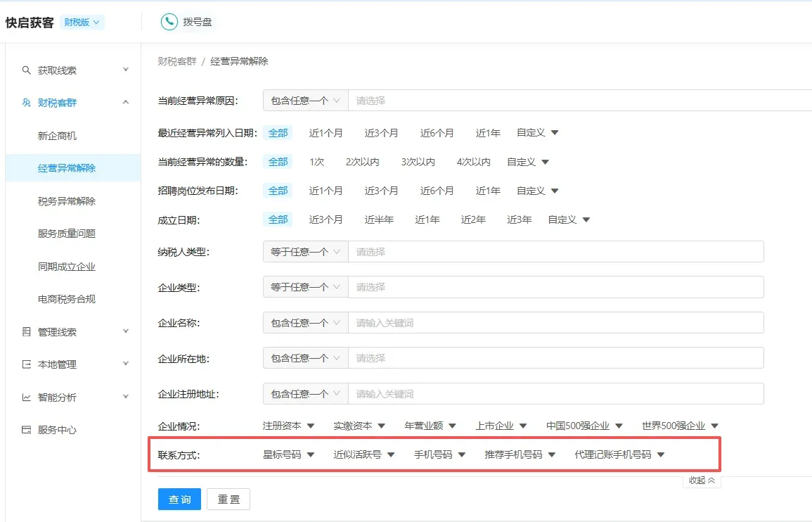Open the 年营业额 filter dropdown

click(x=430, y=426)
